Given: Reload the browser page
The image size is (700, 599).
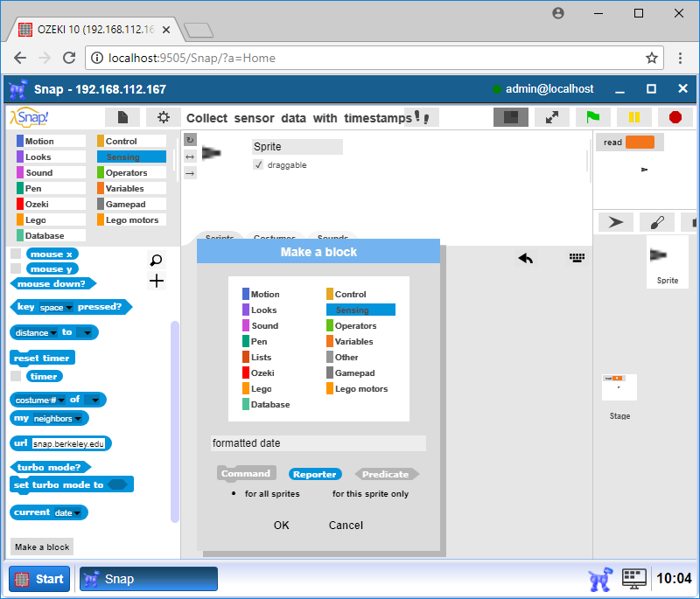Looking at the screenshot, I should pyautogui.click(x=69, y=58).
